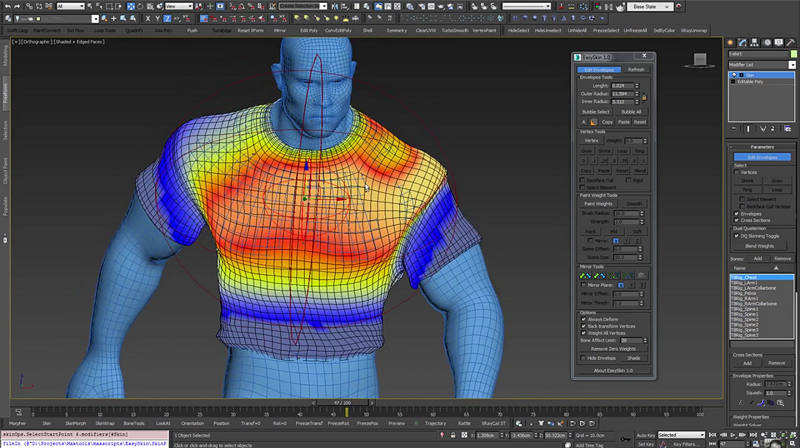800x448 pixels.
Task: Click the A icon left of Copy in EasySkin
Action: click(583, 122)
